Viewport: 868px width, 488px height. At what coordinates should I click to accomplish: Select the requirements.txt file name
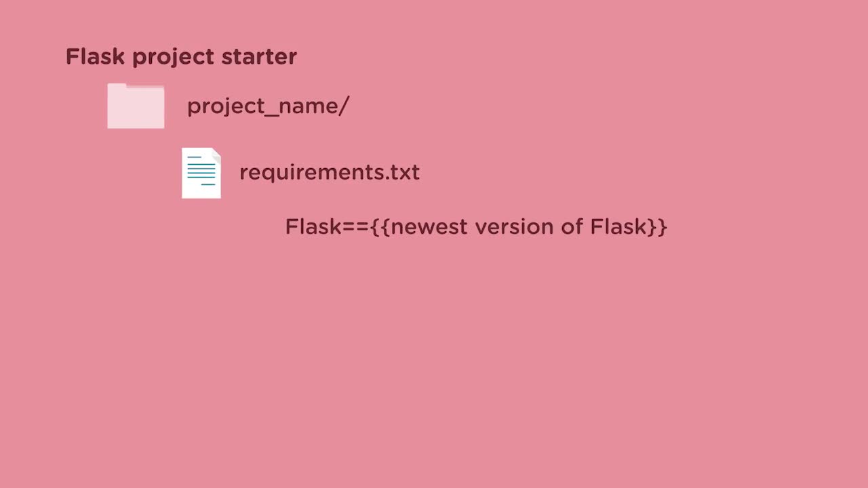[x=330, y=172]
